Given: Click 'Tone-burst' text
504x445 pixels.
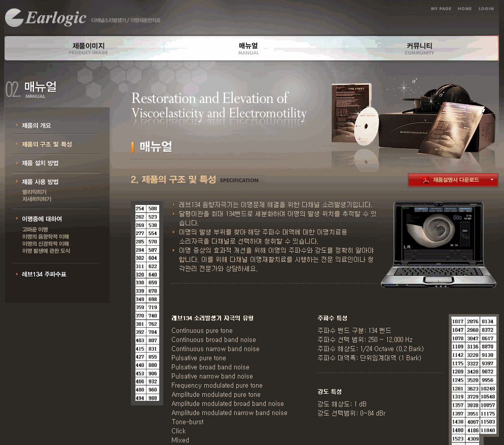Looking at the screenshot, I should coord(188,422).
